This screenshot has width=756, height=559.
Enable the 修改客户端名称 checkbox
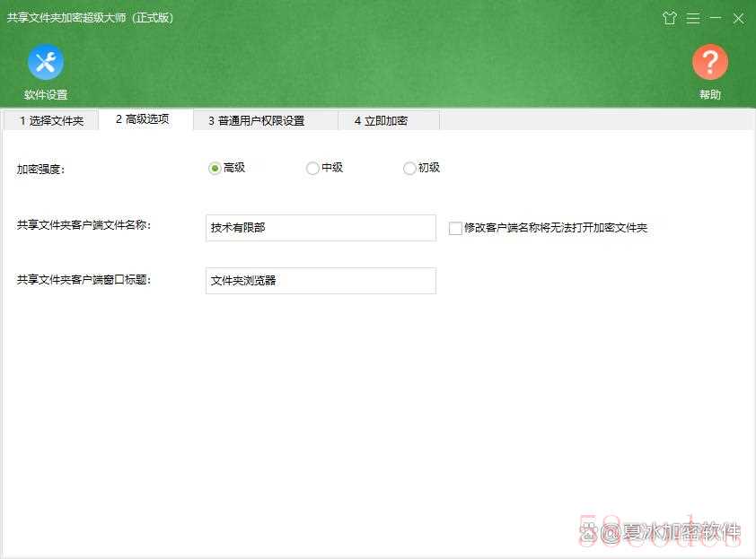point(455,229)
